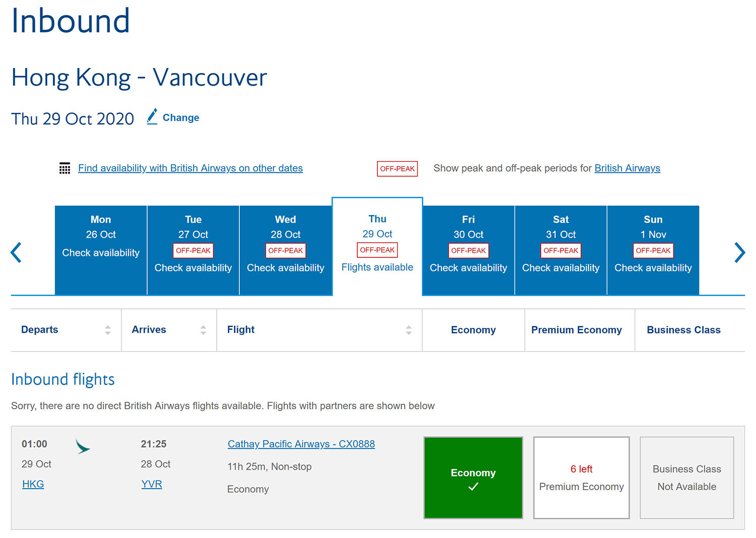Select Premium Economy with 6 left
Screen dimensions: 756x538
point(582,478)
